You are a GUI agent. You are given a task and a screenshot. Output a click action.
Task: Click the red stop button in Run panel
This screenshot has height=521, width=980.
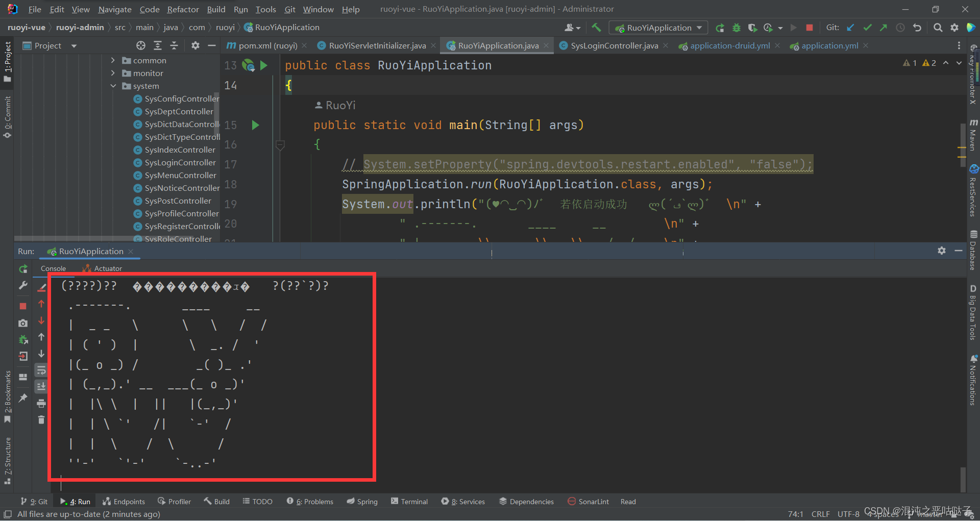(23, 306)
